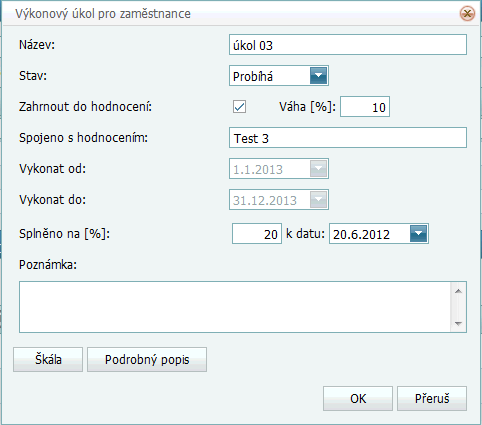Expand the k datu date picker
Image resolution: width=482 pixels, height=425 pixels.
click(x=418, y=234)
